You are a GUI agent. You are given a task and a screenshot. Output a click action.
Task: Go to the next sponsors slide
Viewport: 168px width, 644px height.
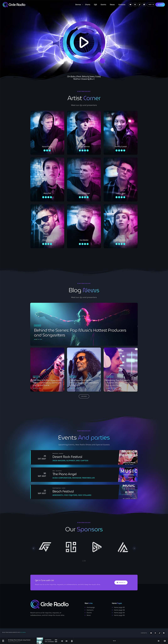point(134,548)
